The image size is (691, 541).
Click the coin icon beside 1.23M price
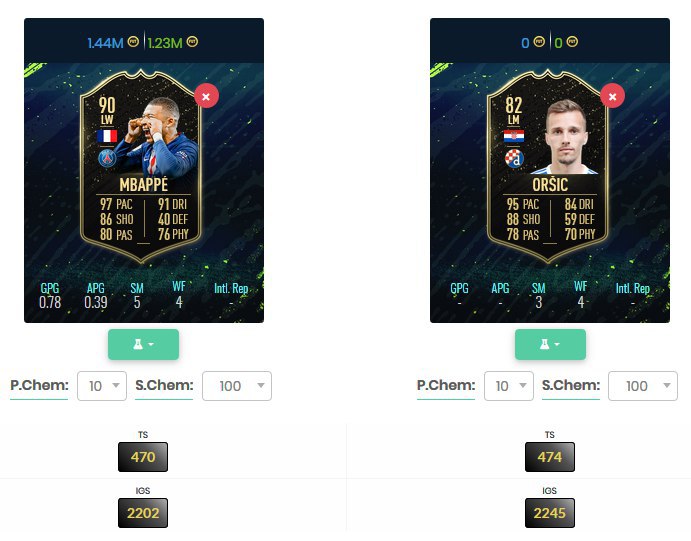pos(192,42)
